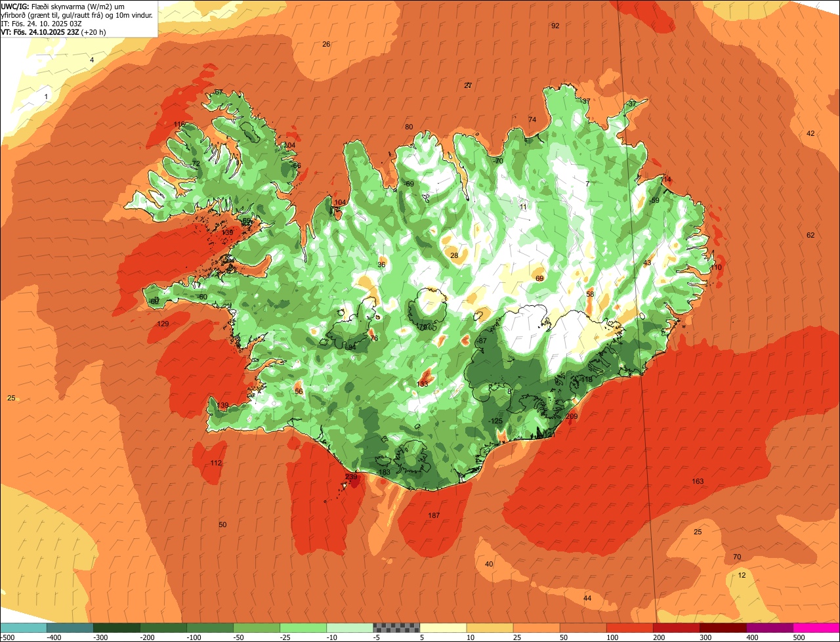Select the map value 129 off the west coast
The height and width of the screenshot is (642, 840).
click(163, 324)
